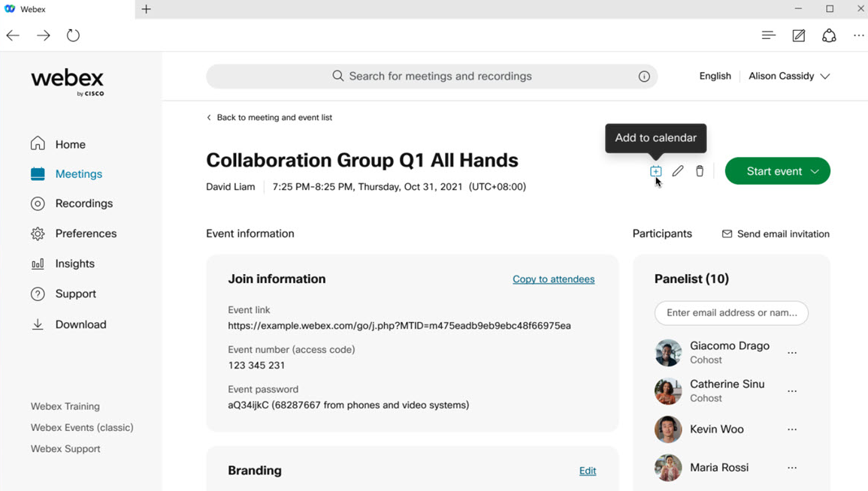Delete event using trash icon
The image size is (868, 491).
click(x=700, y=171)
